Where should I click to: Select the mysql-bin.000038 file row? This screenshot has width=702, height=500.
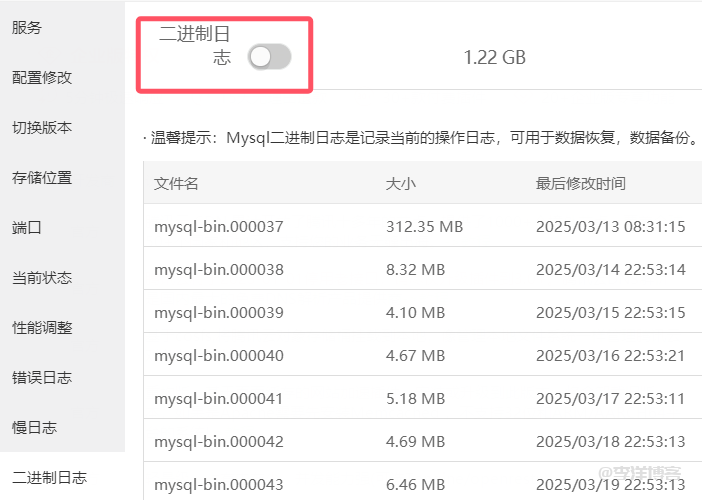[x=219, y=270]
